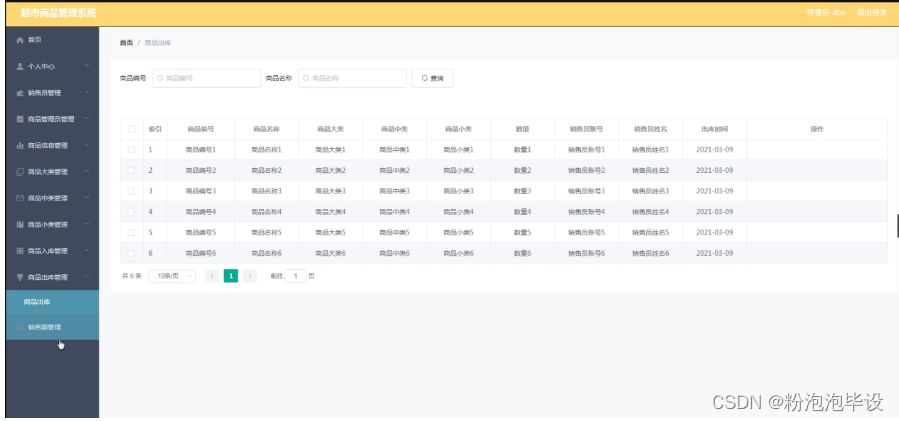Click cell 商品名称1
Image resolution: width=899 pixels, height=421 pixels.
click(x=267, y=150)
